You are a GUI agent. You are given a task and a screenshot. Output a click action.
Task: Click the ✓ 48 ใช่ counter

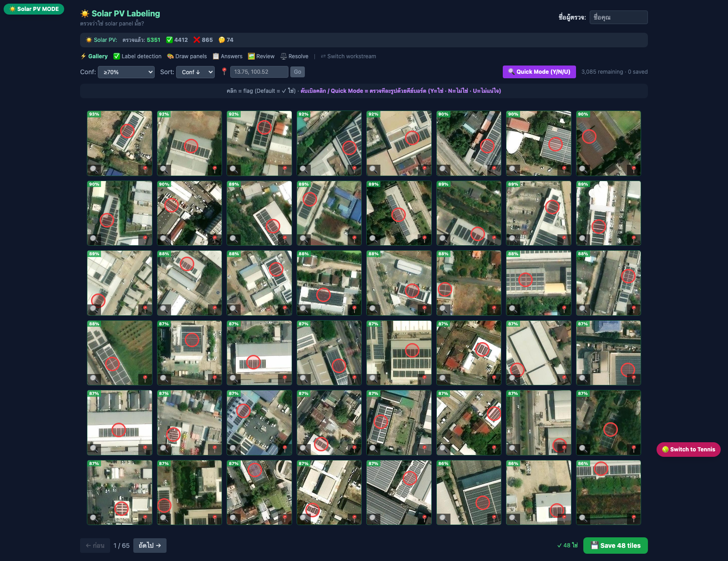tap(567, 546)
